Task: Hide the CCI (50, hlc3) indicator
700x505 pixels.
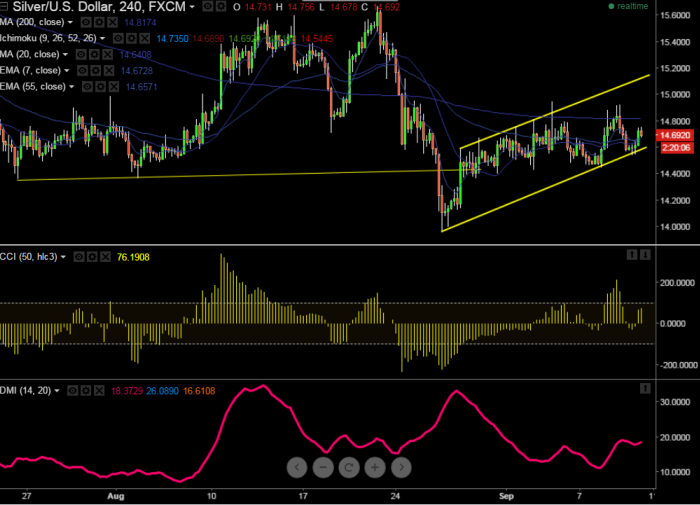Action: point(79,257)
